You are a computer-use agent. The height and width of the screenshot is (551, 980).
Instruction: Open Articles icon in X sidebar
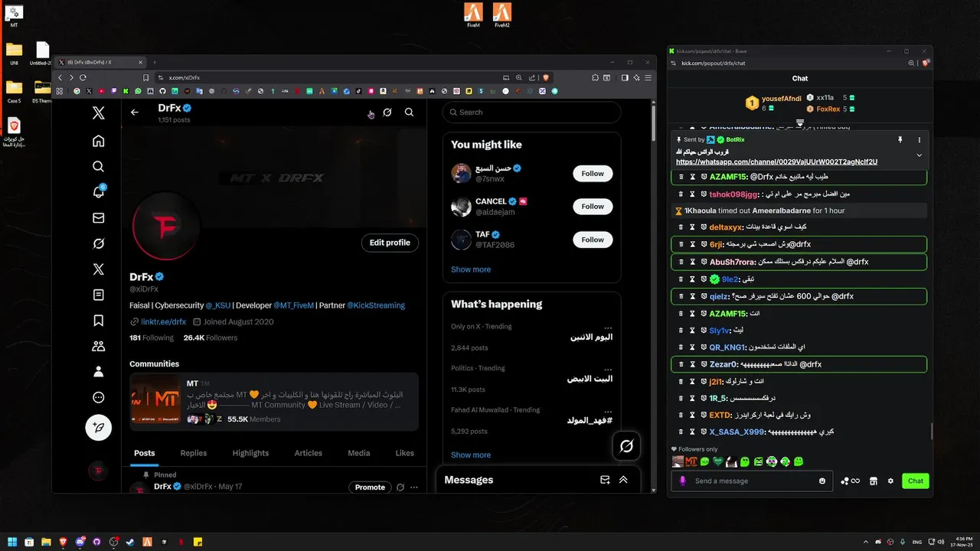coord(98,295)
